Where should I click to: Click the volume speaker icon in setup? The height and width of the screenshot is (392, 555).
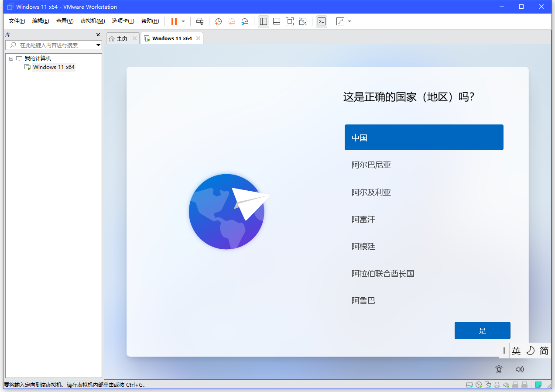point(519,369)
